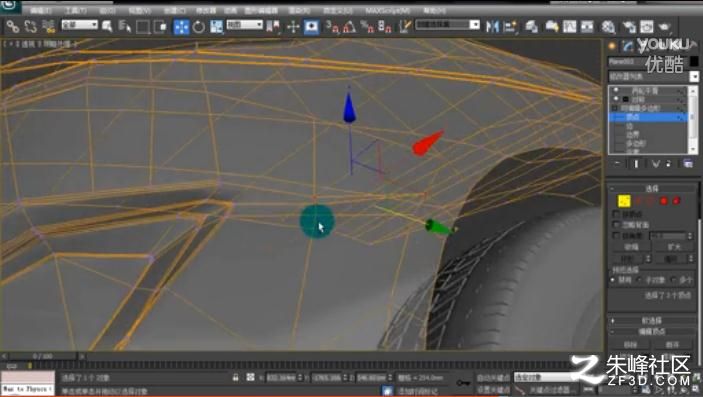
Task: Enable the By Vertex checkbox
Action: pyautogui.click(x=616, y=214)
